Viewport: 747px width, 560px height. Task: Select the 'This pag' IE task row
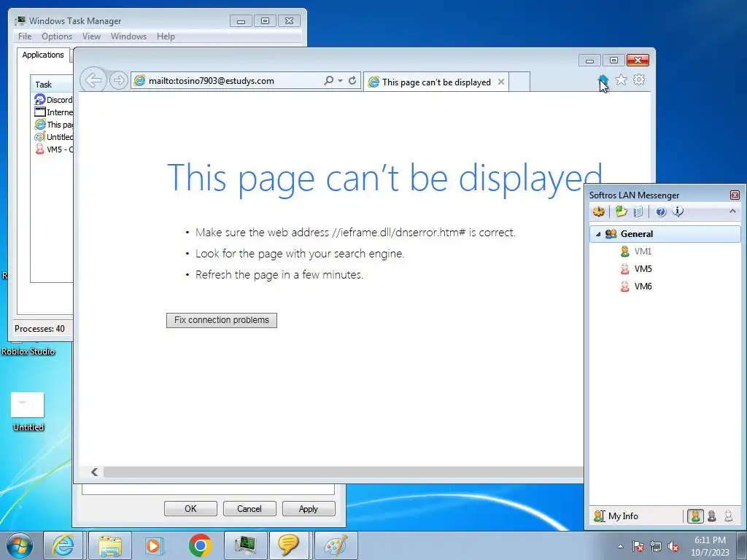53,124
